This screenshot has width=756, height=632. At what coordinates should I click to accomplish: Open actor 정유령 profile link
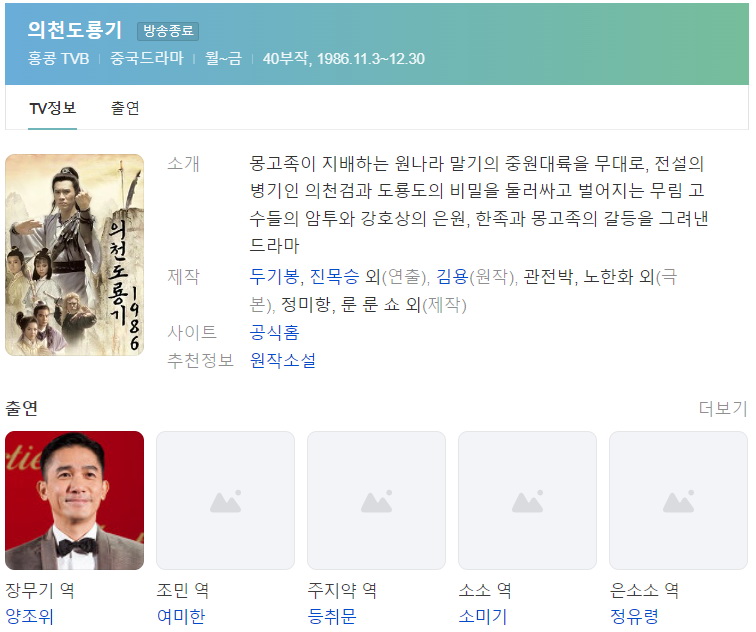click(x=634, y=616)
